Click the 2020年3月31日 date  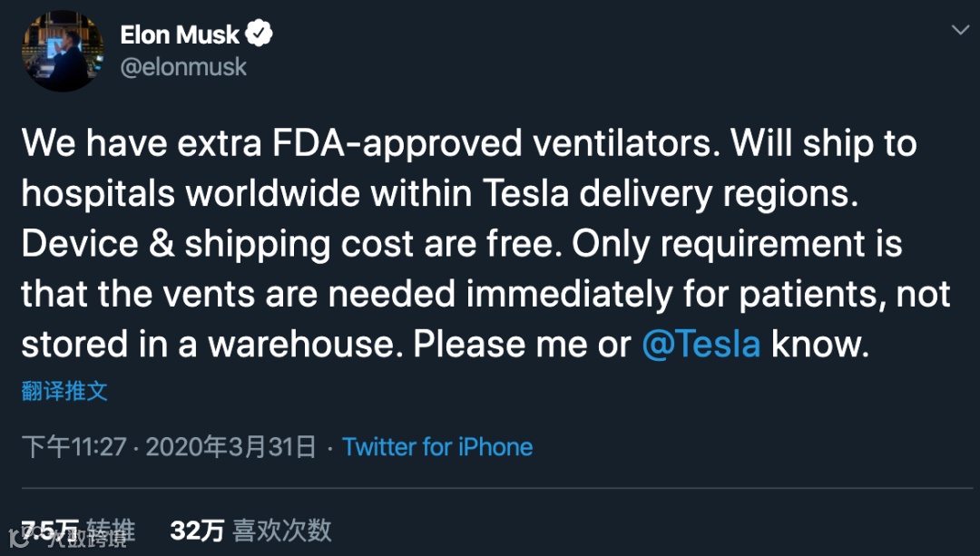click(230, 446)
